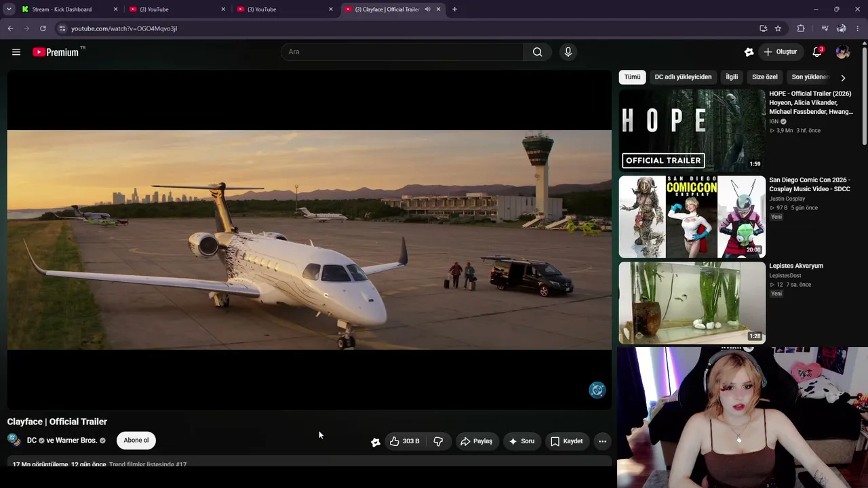
Task: Open the browser three-dot menu
Action: [x=859, y=28]
